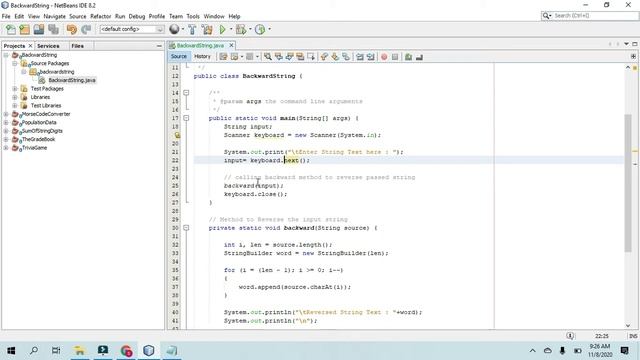Screen dimensions: 640x360
Task: Open the forward-navigation dropdown arrow in editor toolbar
Action: (257, 57)
